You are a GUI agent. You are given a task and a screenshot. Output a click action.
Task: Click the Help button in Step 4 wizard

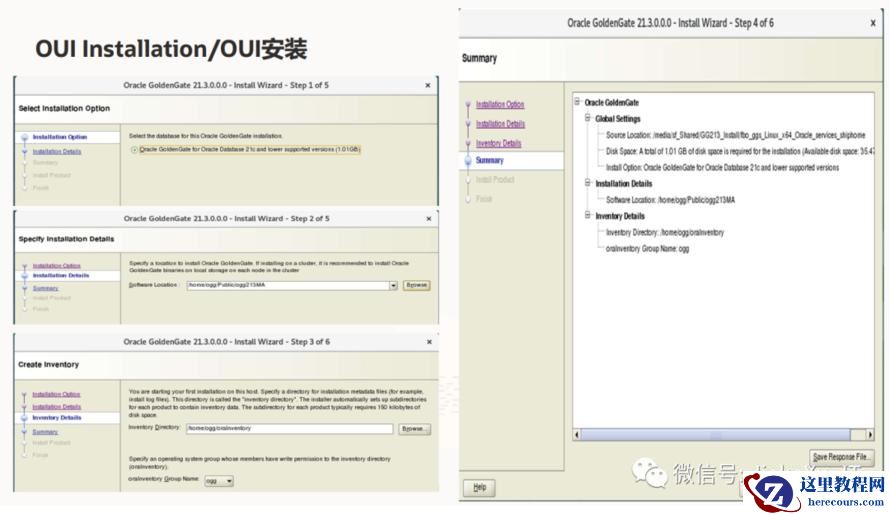[x=479, y=487]
